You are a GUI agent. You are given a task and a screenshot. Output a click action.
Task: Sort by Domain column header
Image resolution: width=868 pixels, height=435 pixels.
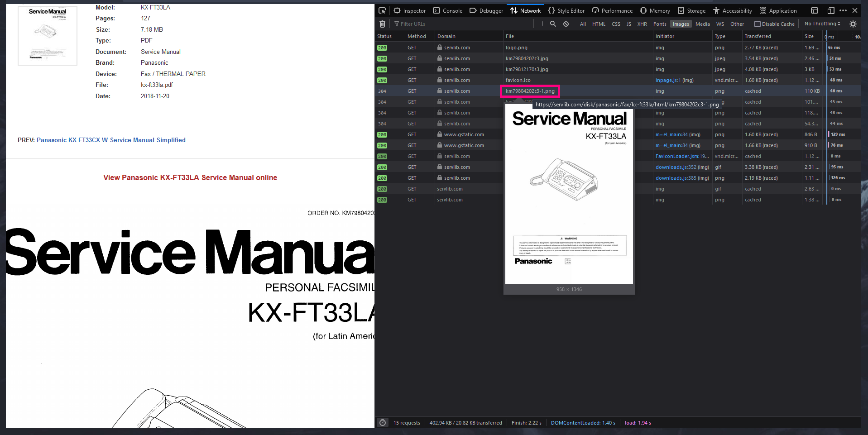[469, 36]
